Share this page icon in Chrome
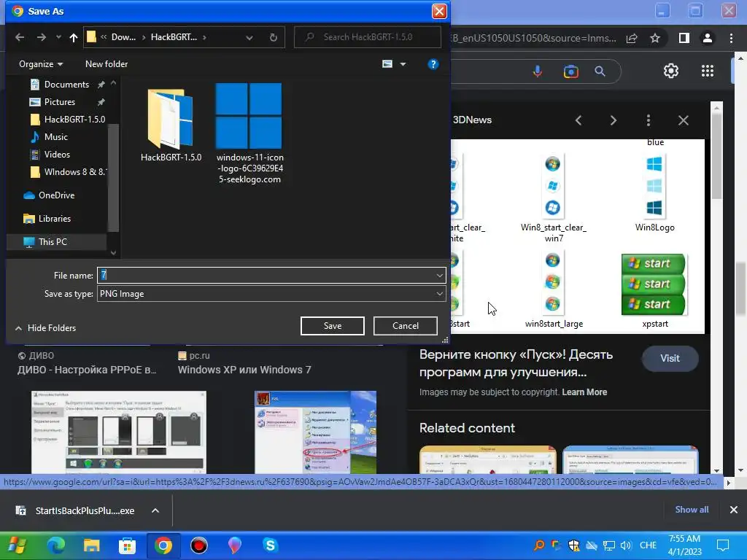The width and height of the screenshot is (747, 560). point(632,38)
